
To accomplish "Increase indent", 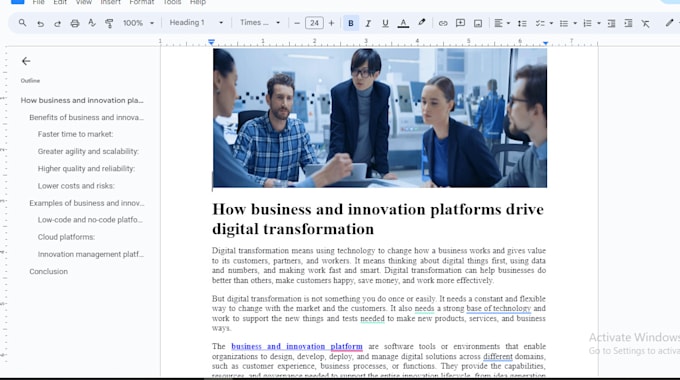I will 628,23.
